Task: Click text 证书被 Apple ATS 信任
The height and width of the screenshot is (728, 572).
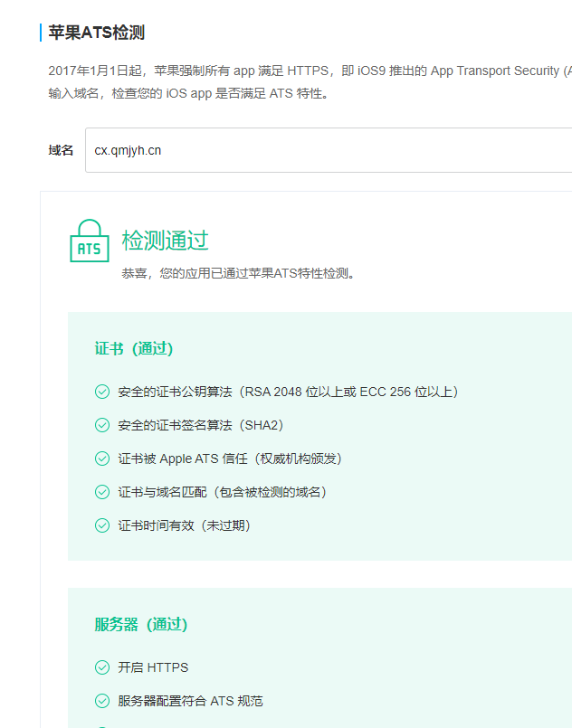Action: 230,459
